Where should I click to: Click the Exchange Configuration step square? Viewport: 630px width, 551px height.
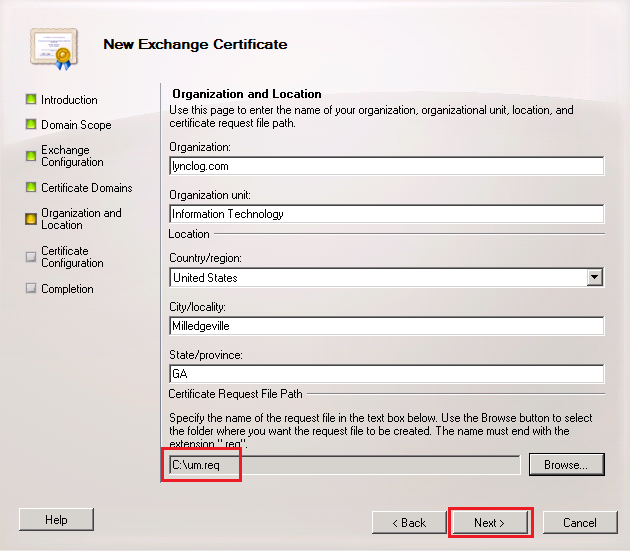click(31, 156)
